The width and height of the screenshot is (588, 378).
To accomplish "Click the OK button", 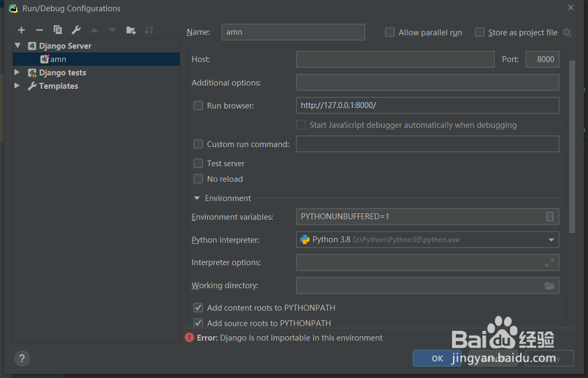I will pos(437,358).
